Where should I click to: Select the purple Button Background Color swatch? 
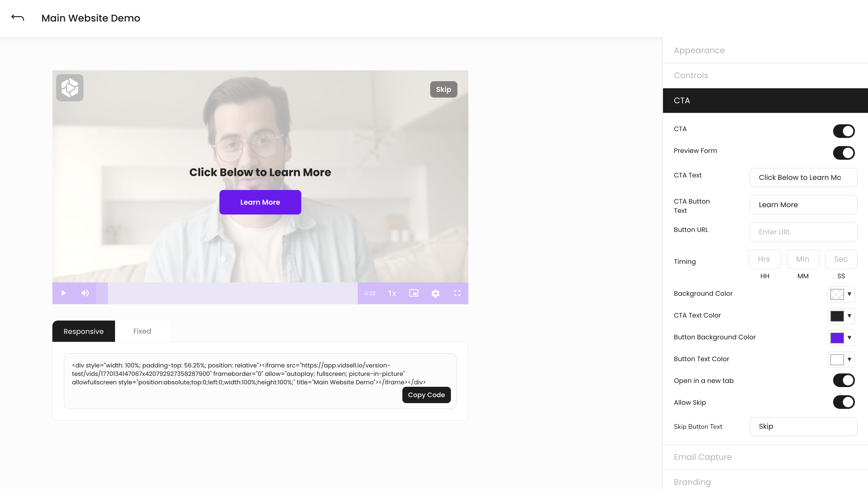(x=837, y=338)
